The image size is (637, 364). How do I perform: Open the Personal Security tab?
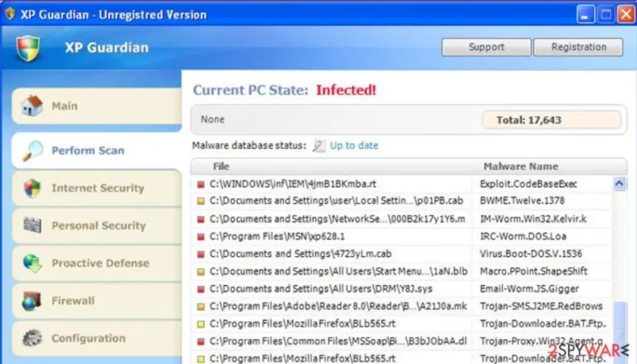click(x=97, y=226)
